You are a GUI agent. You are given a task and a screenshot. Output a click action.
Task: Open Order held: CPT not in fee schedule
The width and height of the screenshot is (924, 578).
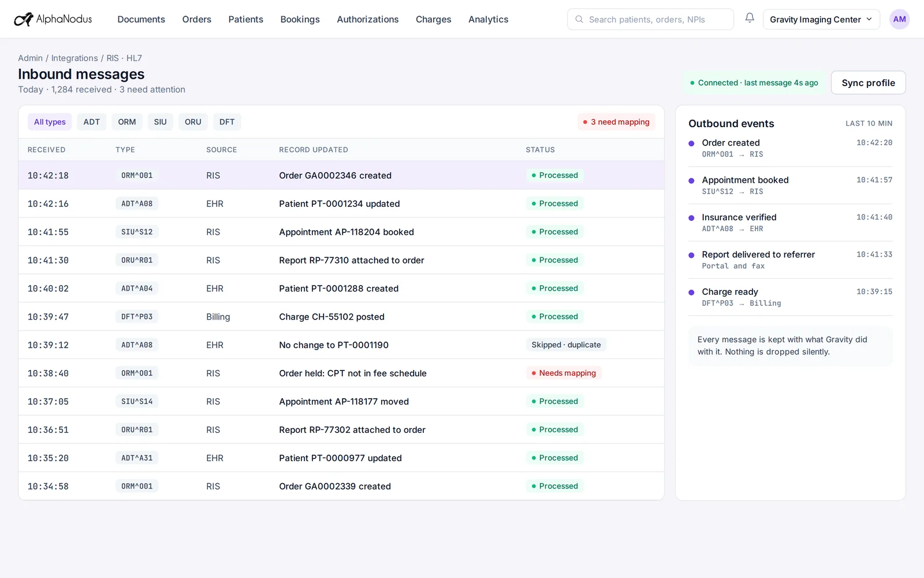pyautogui.click(x=341, y=373)
